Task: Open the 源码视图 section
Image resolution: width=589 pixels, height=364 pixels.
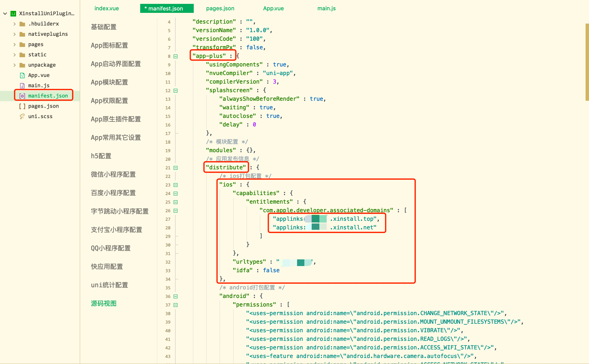Action: coord(104,303)
